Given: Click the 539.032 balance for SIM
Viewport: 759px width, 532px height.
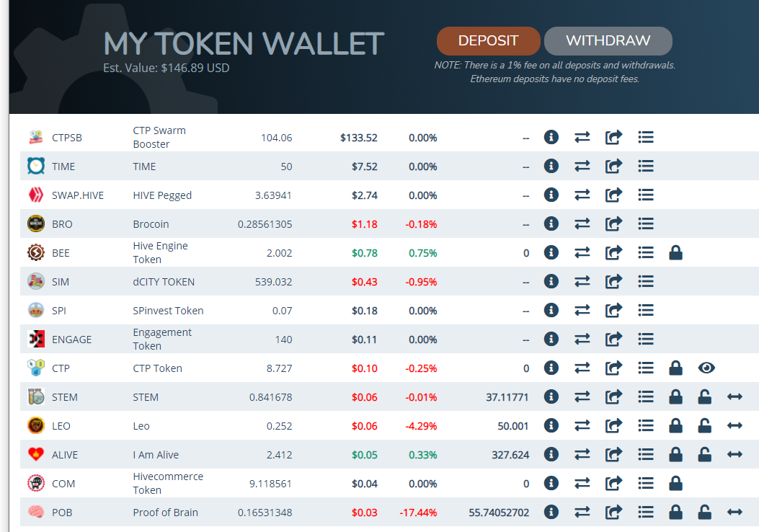Looking at the screenshot, I should tap(273, 282).
